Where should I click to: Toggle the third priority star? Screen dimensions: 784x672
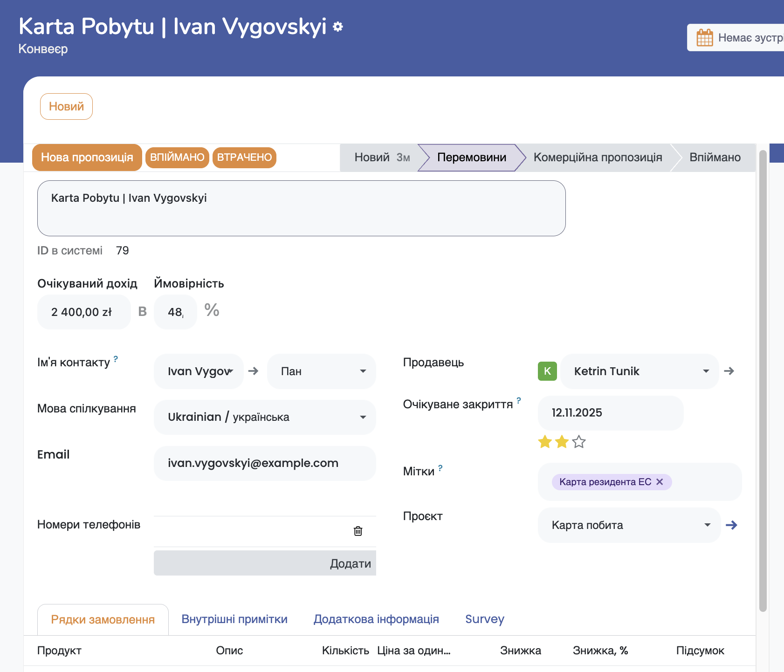[578, 442]
